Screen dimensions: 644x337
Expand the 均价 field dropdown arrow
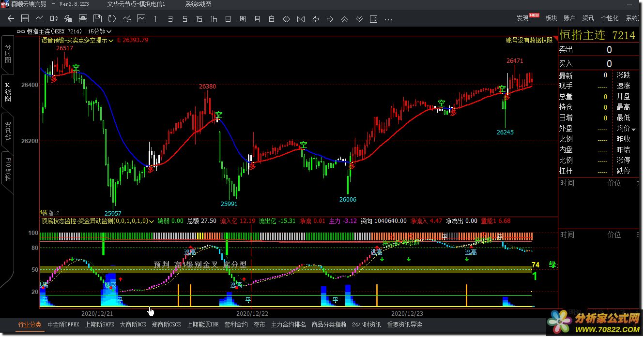click(x=634, y=129)
